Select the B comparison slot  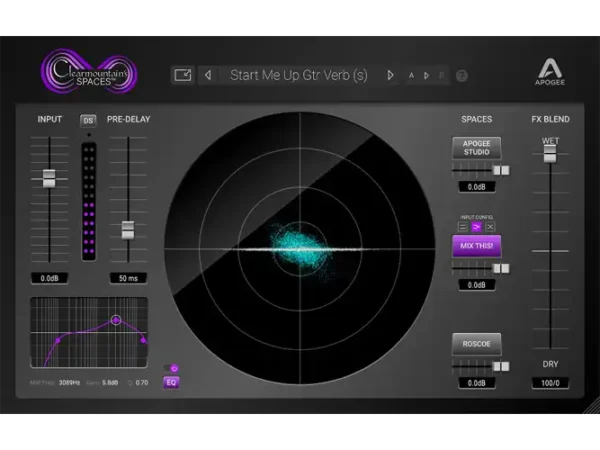pos(441,75)
